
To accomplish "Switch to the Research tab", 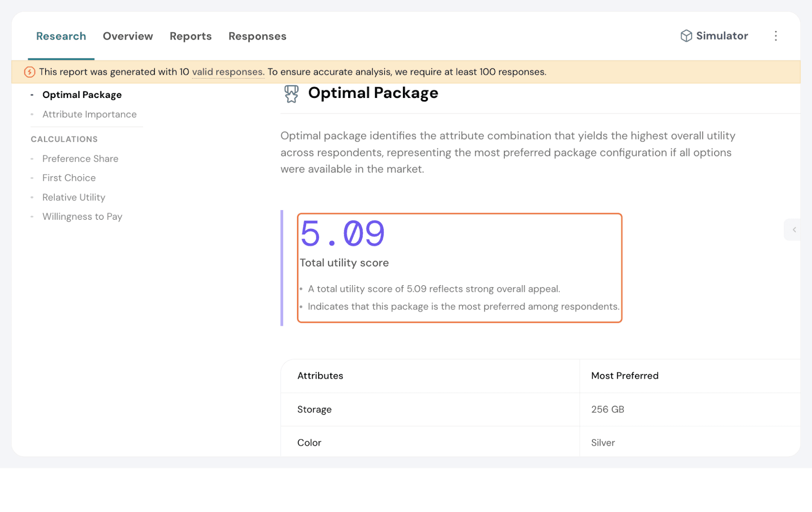I will click(61, 37).
